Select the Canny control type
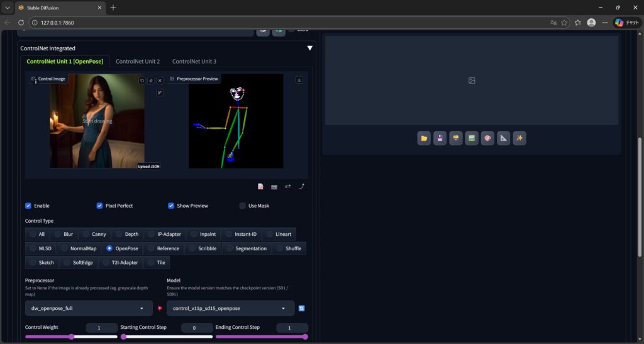The image size is (644, 344). point(86,234)
